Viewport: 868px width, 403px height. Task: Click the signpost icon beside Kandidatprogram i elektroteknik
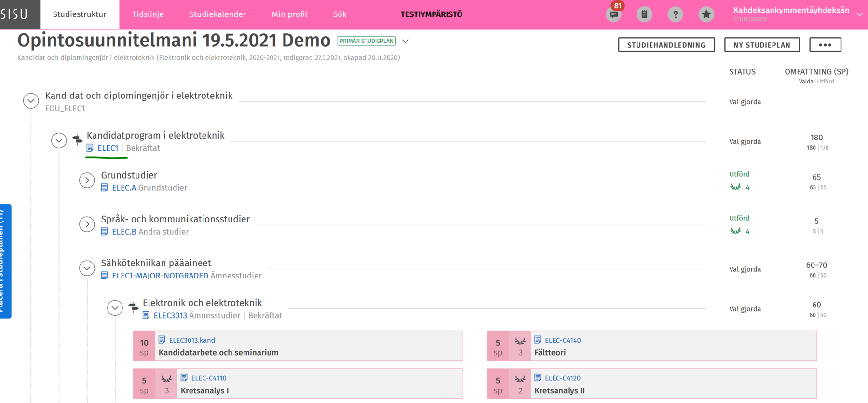(x=77, y=139)
